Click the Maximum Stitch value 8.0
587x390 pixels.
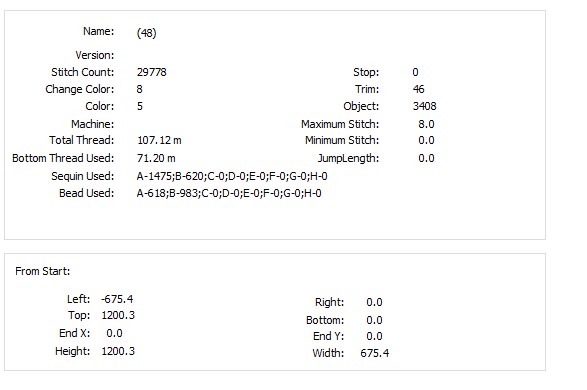[x=426, y=124]
